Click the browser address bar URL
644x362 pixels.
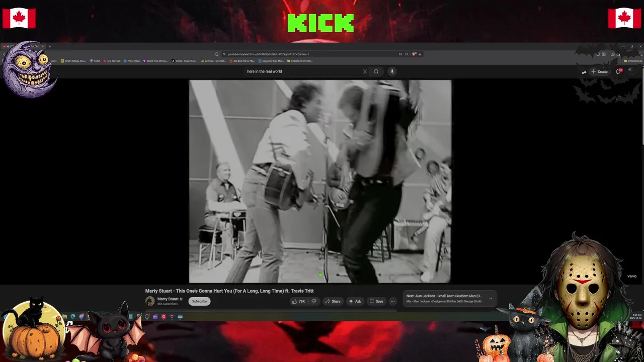point(269,54)
